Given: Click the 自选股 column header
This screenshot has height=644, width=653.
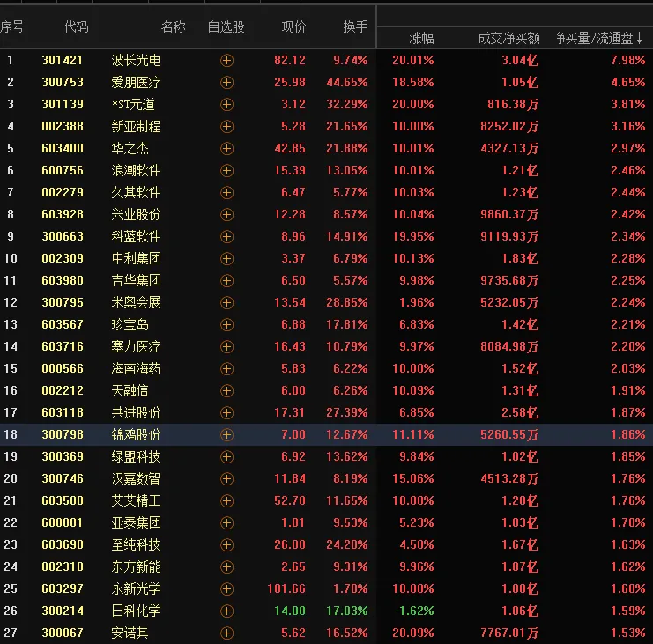Looking at the screenshot, I should (226, 26).
